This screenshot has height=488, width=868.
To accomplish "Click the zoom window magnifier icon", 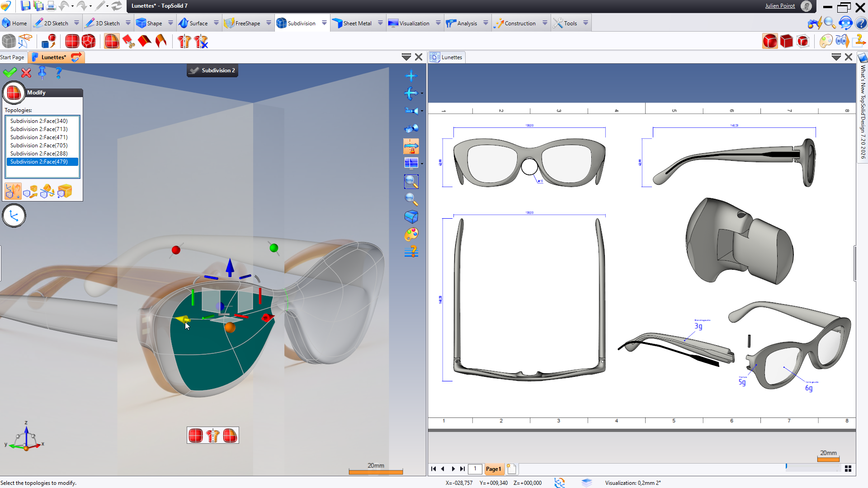I will [411, 182].
